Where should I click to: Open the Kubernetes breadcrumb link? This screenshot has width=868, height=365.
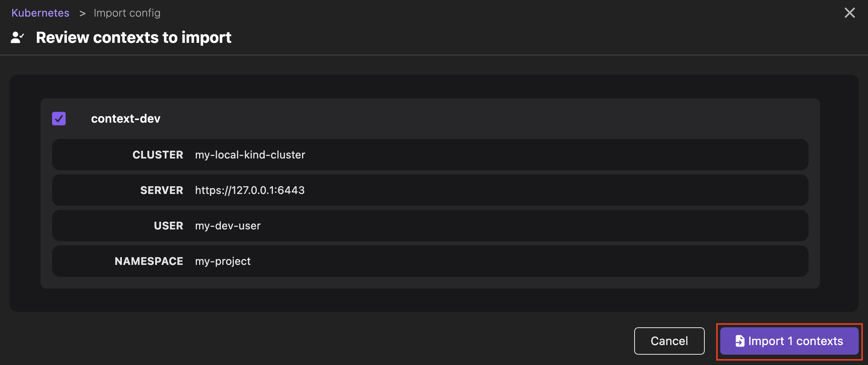pyautogui.click(x=40, y=13)
